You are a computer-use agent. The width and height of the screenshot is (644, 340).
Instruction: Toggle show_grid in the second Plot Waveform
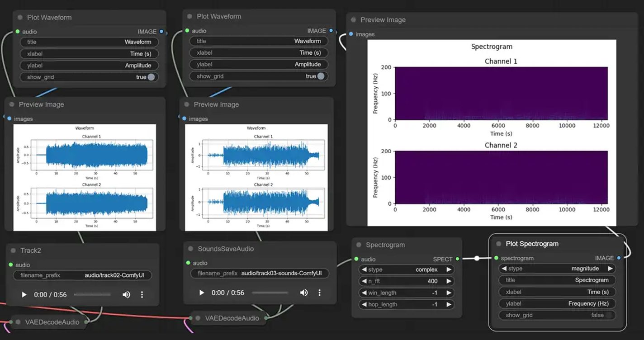[320, 76]
